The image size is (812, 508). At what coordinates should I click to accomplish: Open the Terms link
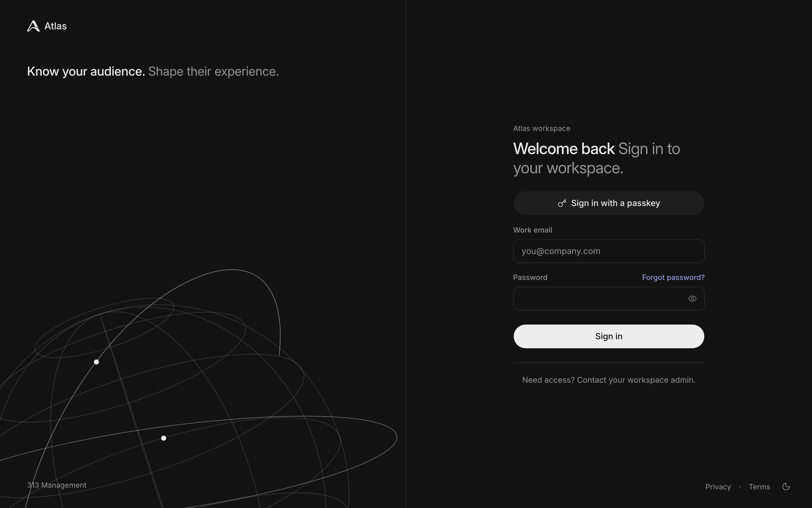(x=759, y=487)
